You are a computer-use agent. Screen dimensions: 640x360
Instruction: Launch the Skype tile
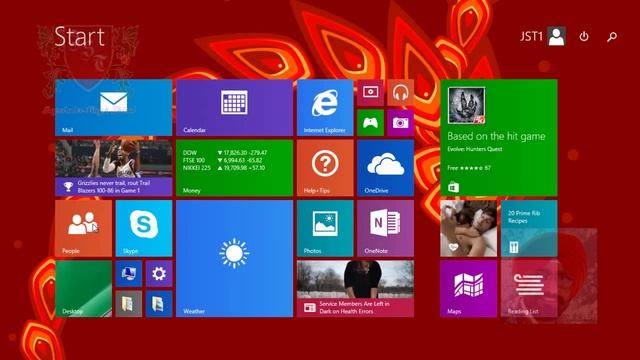[144, 229]
